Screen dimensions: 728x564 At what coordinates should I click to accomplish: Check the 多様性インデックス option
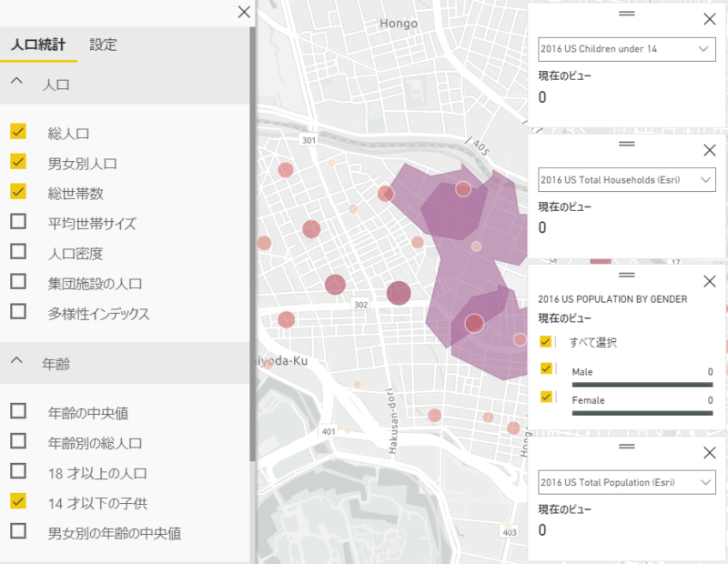point(18,311)
